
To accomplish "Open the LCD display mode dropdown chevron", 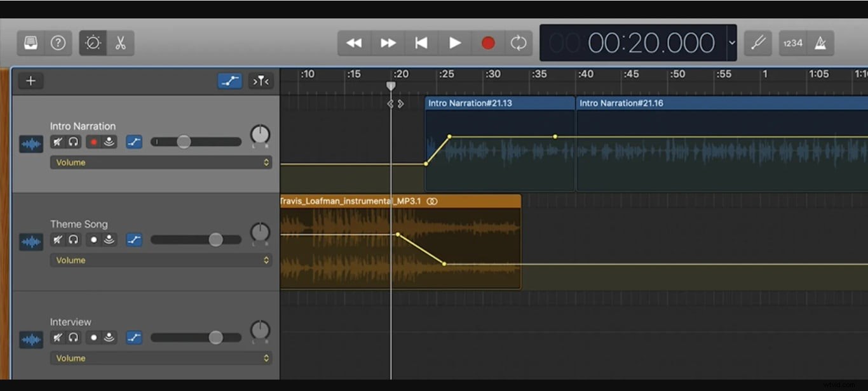I will (732, 43).
